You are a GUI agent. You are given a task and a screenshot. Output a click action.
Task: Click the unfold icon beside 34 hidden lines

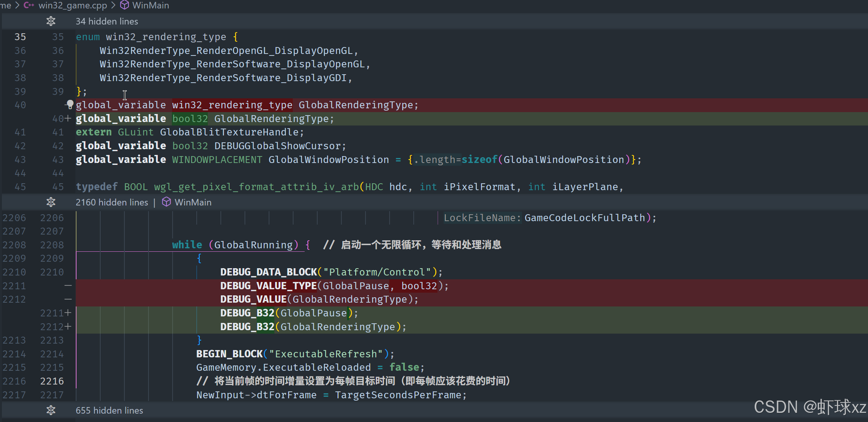click(x=51, y=21)
